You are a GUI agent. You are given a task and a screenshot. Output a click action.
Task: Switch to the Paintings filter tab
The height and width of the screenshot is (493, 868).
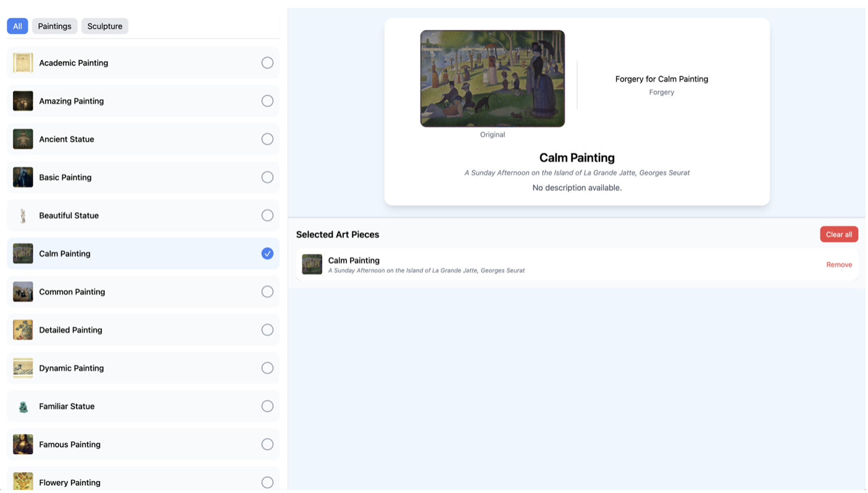pyautogui.click(x=54, y=26)
